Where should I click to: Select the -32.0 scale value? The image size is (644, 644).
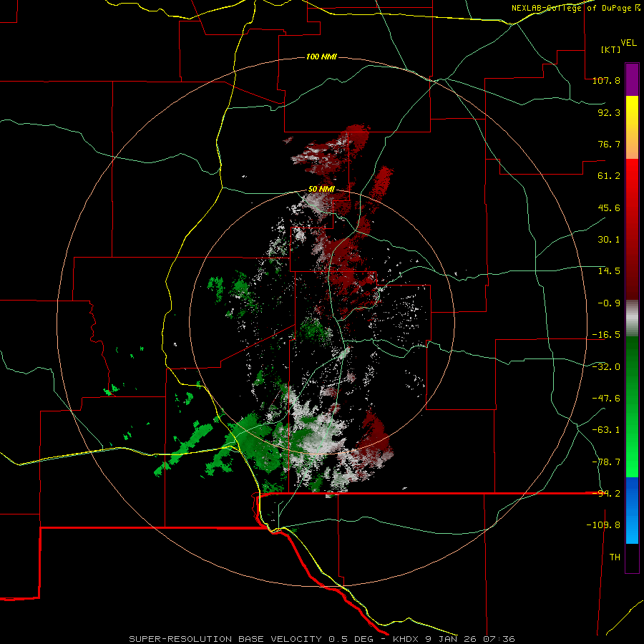[x=606, y=367]
